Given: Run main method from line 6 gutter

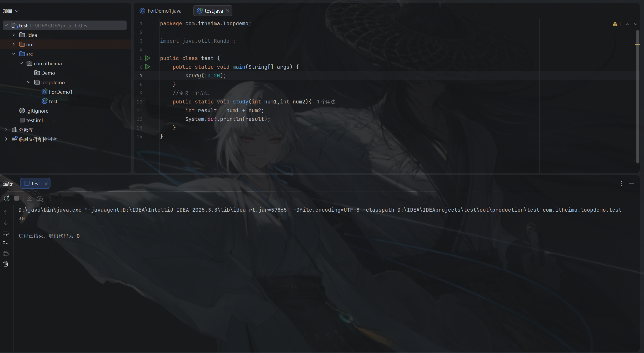Looking at the screenshot, I should pyautogui.click(x=148, y=67).
